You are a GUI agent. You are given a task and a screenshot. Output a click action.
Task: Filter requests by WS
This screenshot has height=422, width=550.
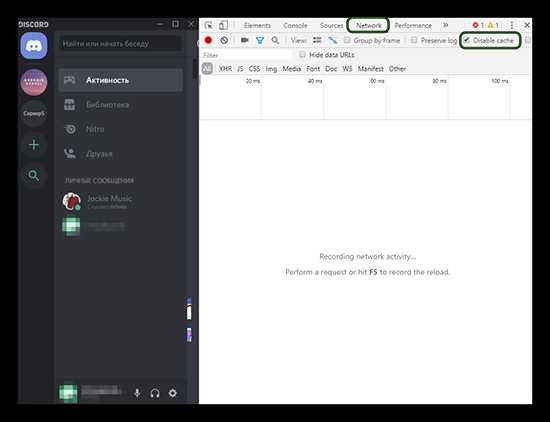pos(347,69)
